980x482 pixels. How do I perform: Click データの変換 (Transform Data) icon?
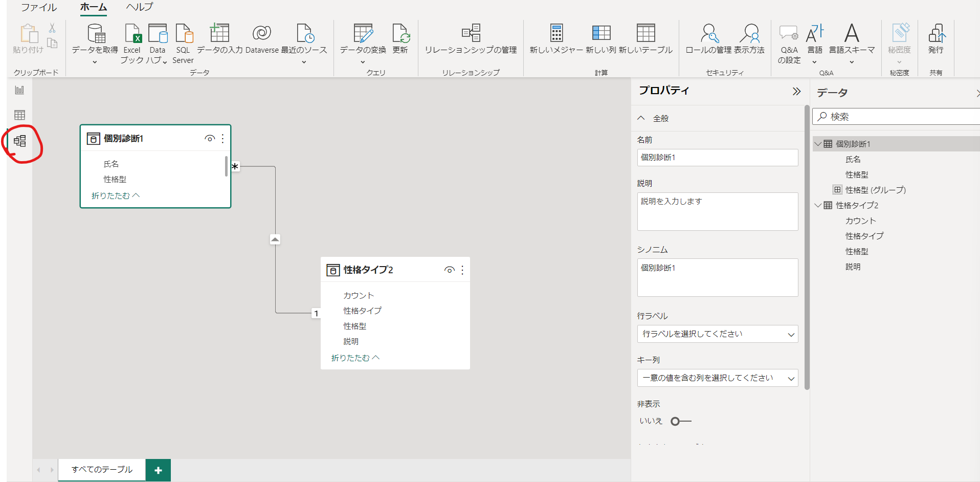363,34
